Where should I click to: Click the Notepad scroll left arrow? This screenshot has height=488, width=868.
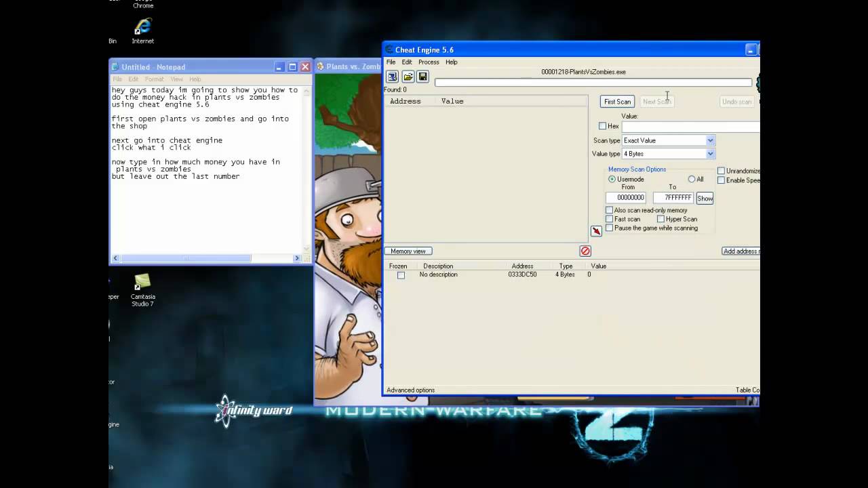tap(115, 258)
